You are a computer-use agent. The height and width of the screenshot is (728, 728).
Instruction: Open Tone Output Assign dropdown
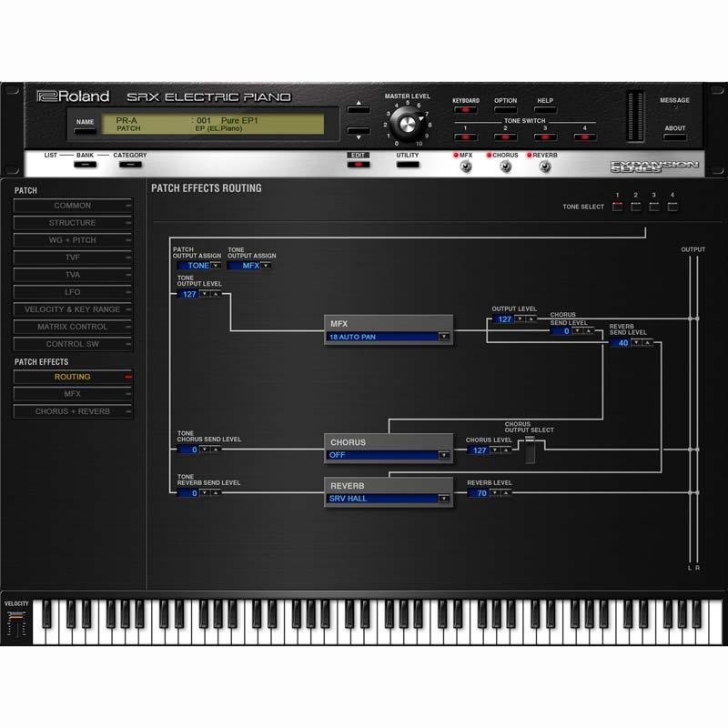266,266
